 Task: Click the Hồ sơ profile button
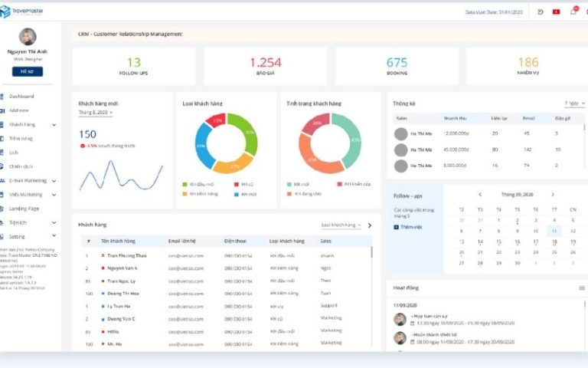(27, 71)
